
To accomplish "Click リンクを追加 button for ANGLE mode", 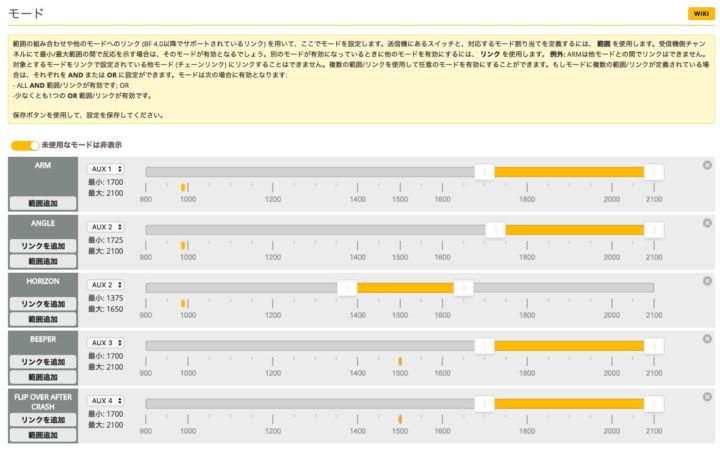I will coord(43,246).
